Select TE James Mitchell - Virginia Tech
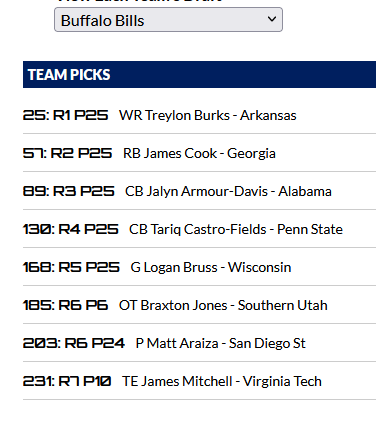 [x=222, y=381]
